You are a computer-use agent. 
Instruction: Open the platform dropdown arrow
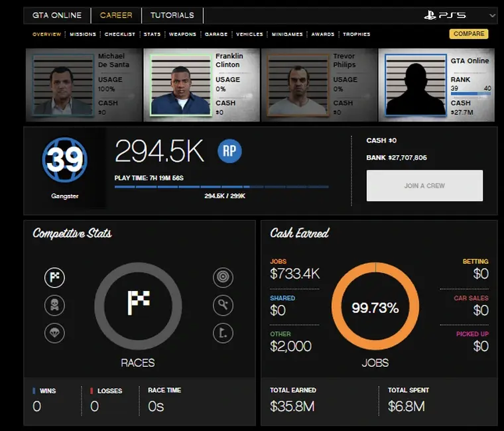click(x=492, y=15)
